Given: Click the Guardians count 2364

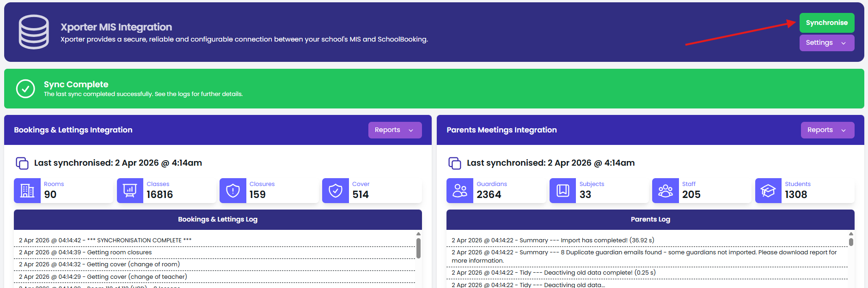Looking at the screenshot, I should point(489,195).
